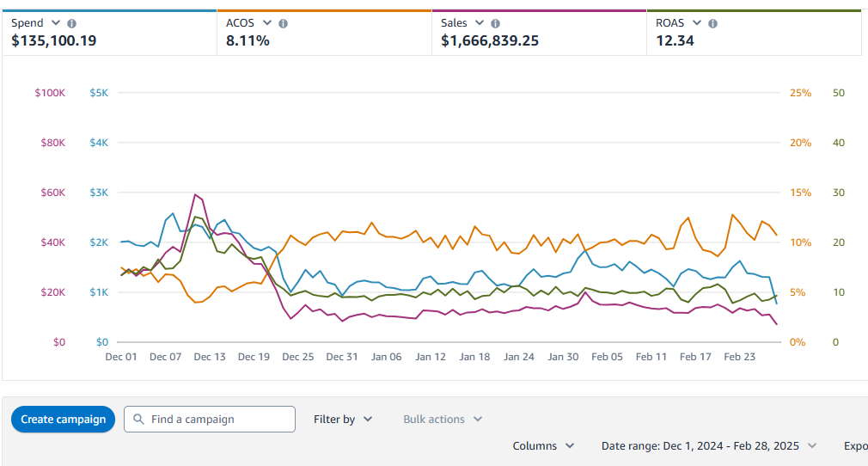This screenshot has height=466, width=868.
Task: Focus the Find a campaign search field
Action: (210, 420)
